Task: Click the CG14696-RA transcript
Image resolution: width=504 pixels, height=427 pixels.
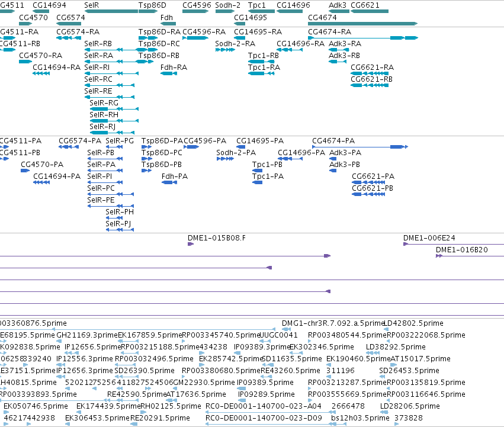Action: point(290,50)
